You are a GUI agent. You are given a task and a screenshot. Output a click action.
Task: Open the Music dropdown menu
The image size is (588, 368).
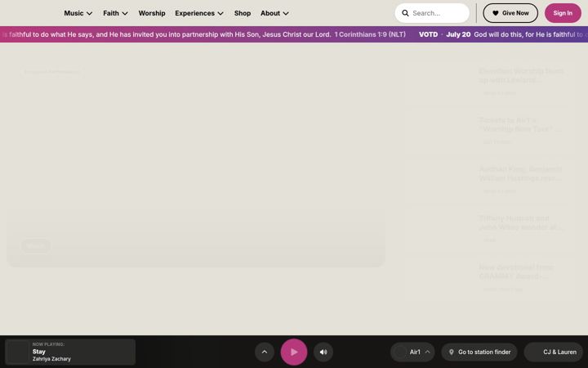tap(78, 13)
